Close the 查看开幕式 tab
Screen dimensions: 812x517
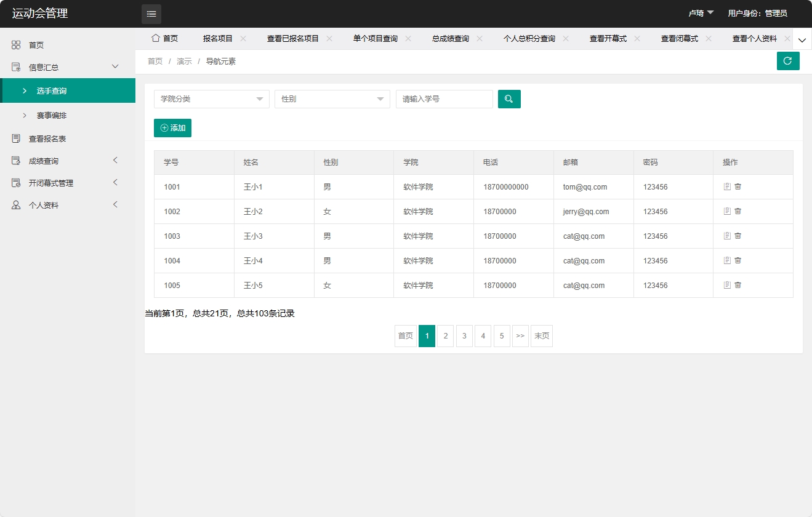[x=637, y=38]
